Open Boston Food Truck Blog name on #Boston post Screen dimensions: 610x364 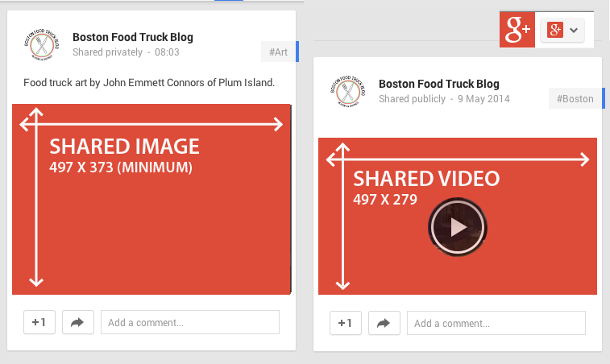point(439,84)
